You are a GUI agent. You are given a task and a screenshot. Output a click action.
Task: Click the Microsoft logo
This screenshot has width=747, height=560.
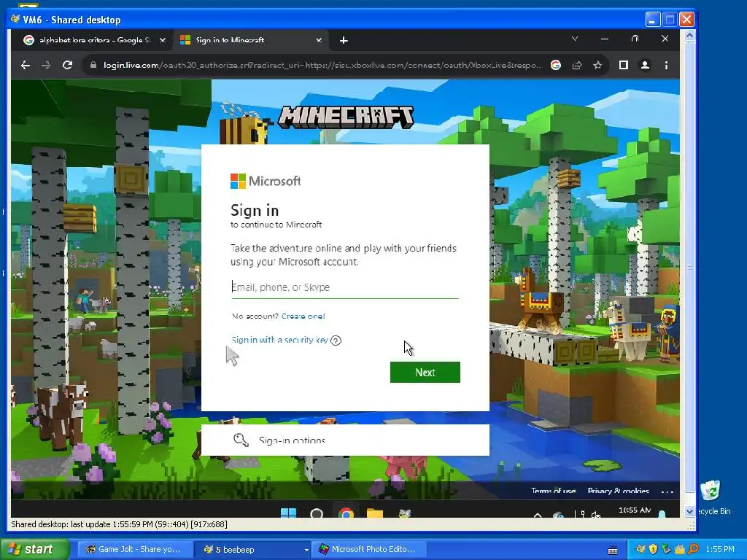(x=266, y=181)
